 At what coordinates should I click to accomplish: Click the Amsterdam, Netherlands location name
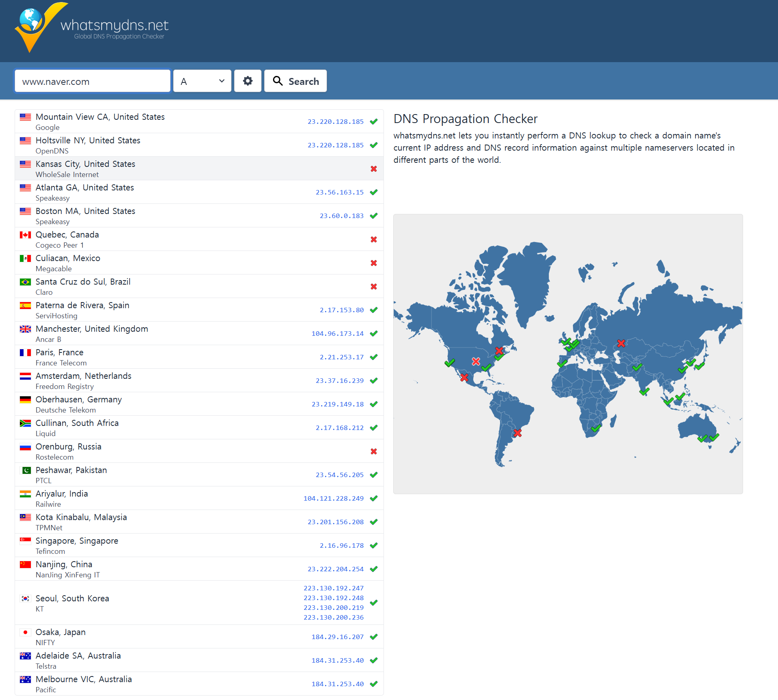click(x=84, y=376)
